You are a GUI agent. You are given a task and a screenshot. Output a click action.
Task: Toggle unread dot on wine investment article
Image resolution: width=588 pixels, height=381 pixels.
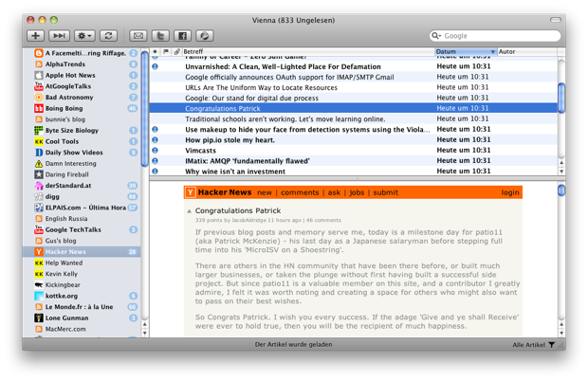[x=155, y=172]
